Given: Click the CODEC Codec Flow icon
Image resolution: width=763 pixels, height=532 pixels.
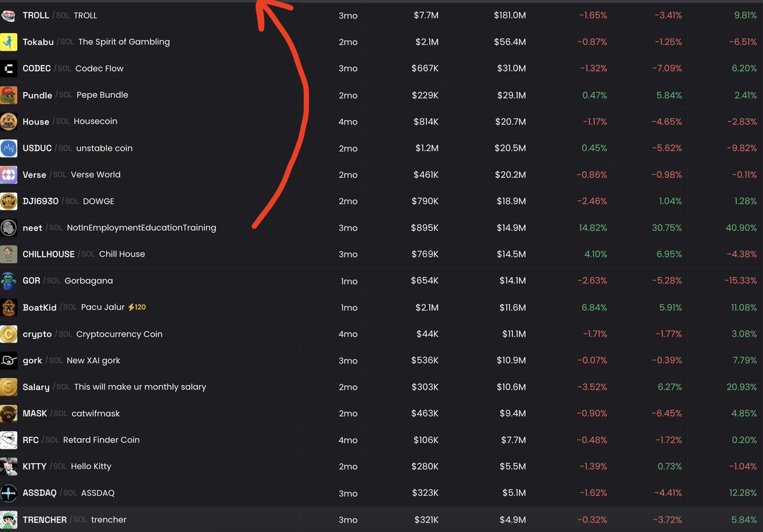Looking at the screenshot, I should [x=9, y=69].
